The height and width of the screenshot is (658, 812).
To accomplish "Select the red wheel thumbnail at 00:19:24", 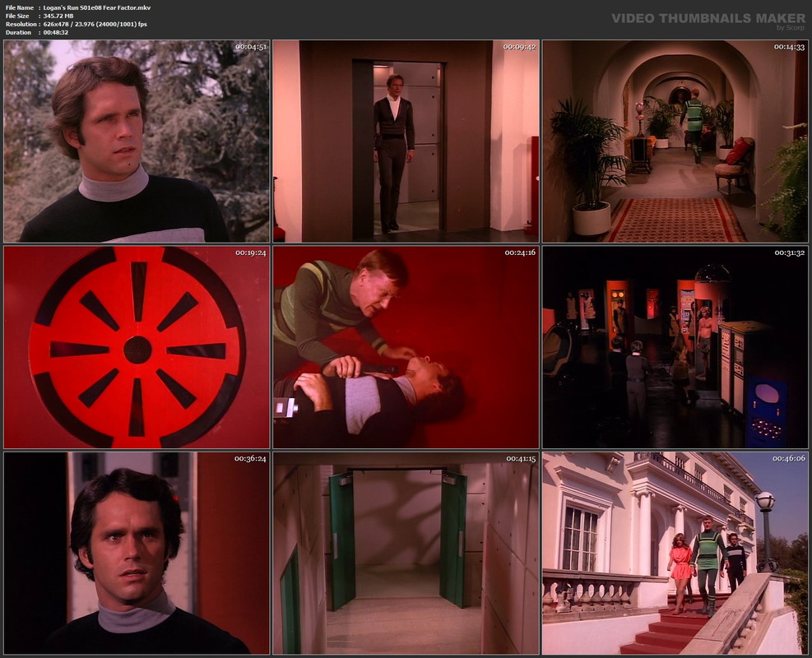I will point(137,347).
